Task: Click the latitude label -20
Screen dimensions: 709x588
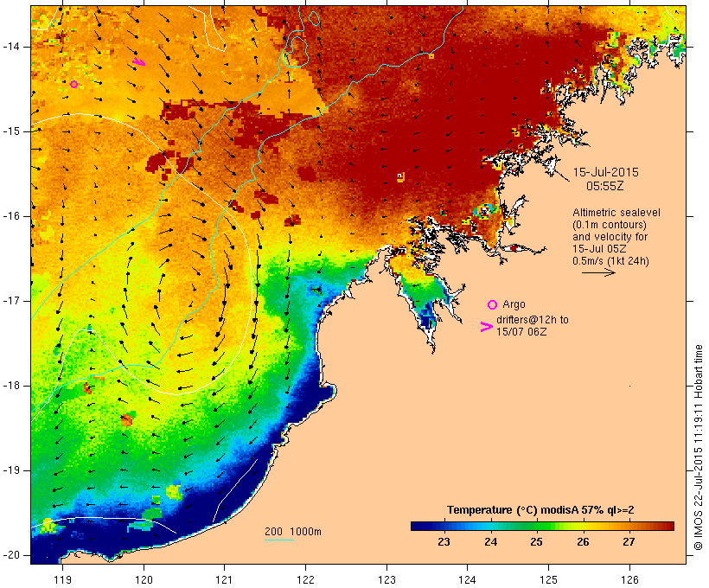Action: [11, 555]
